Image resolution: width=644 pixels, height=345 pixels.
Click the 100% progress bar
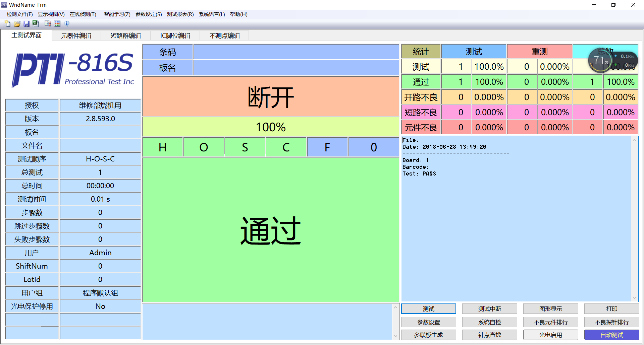(271, 127)
